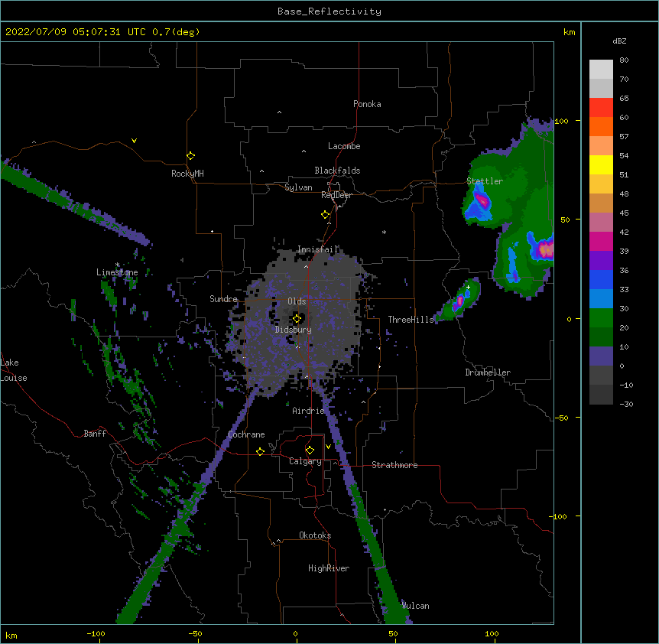
Task: Click the Okotoks city label
Action: [315, 535]
